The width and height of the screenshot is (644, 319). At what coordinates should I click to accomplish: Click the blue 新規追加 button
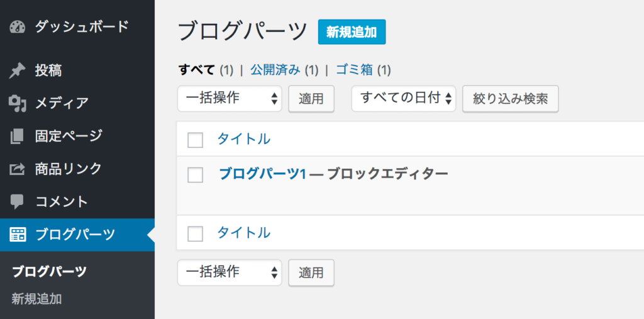pos(352,32)
